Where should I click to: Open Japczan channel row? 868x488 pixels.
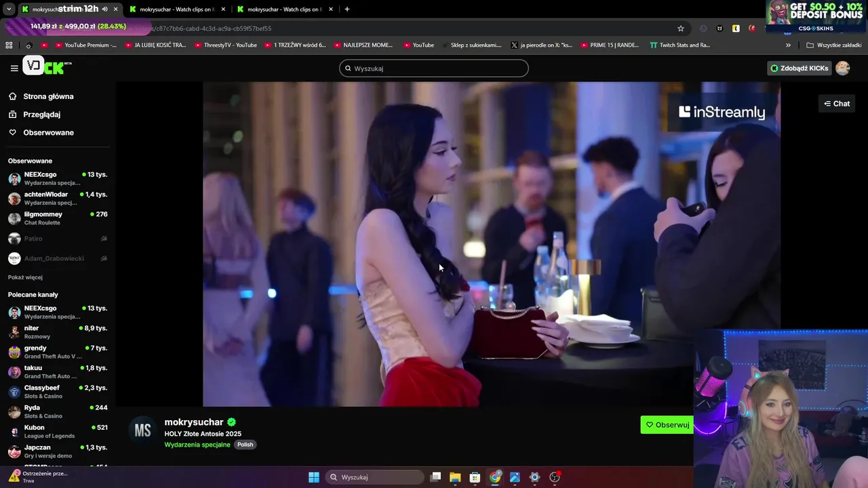58,451
